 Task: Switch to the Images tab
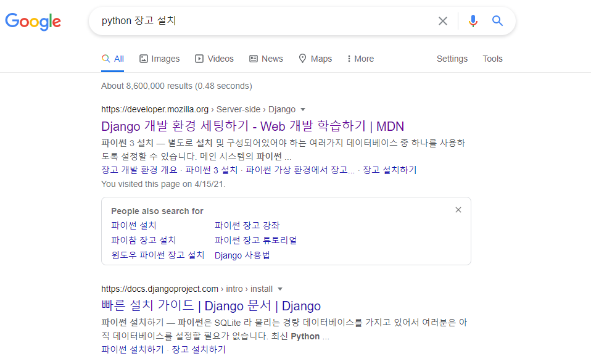coord(159,59)
